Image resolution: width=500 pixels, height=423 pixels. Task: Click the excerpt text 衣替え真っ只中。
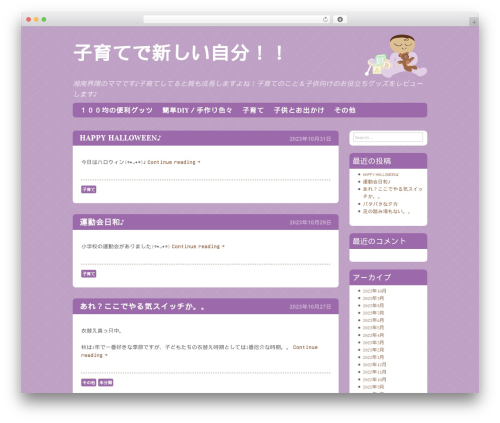coord(101,331)
